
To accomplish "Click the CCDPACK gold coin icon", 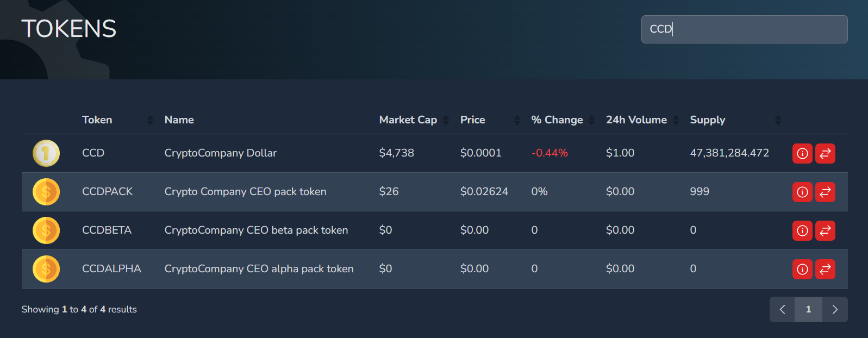I will [46, 192].
